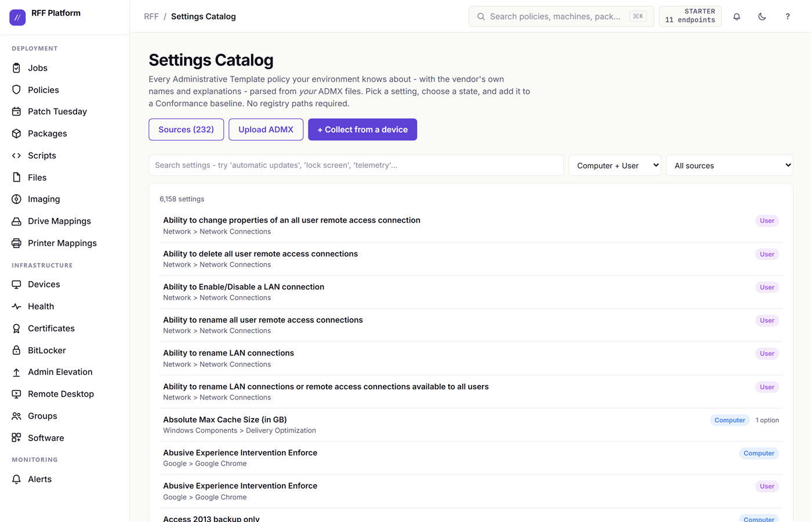Click the printer icon for Printer Mappings
The height and width of the screenshot is (522, 812).
16,243
